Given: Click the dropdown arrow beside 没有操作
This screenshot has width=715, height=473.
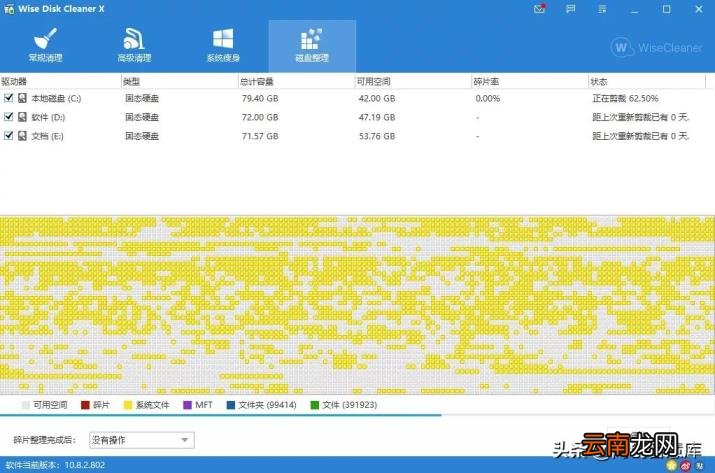Looking at the screenshot, I should (x=185, y=440).
